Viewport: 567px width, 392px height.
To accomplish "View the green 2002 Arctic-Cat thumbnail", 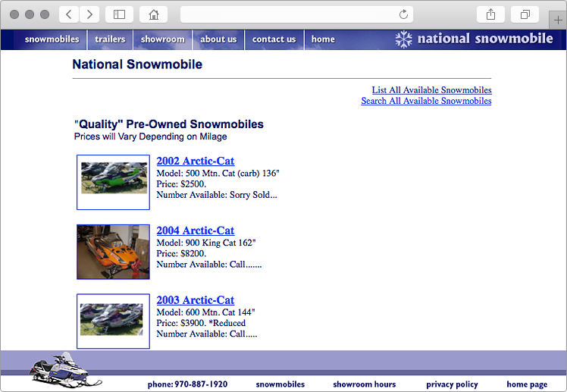I will tap(113, 182).
